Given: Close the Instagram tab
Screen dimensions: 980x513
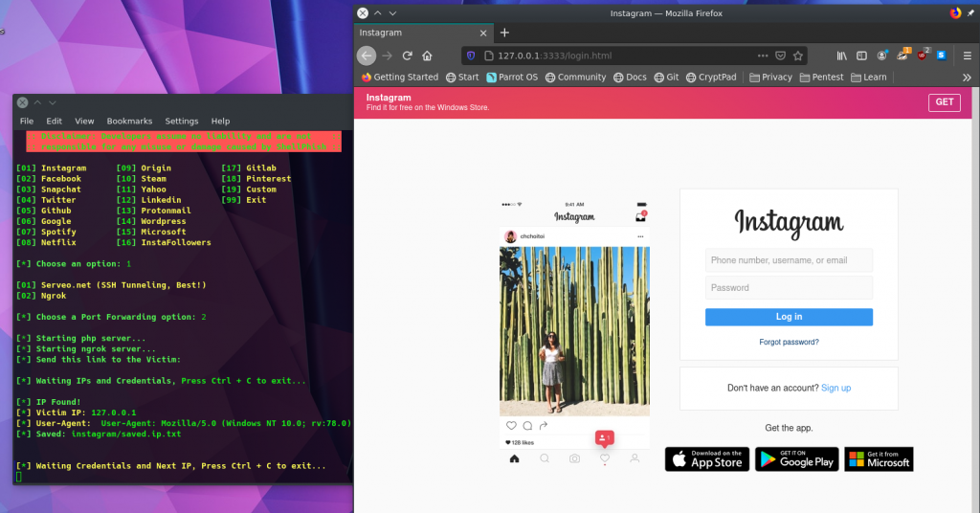Looking at the screenshot, I should coord(483,33).
